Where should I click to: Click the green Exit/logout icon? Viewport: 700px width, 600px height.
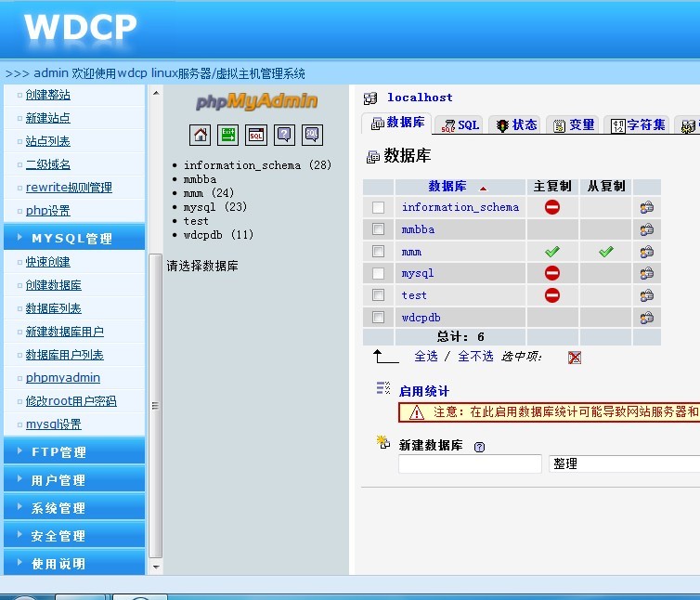(228, 135)
